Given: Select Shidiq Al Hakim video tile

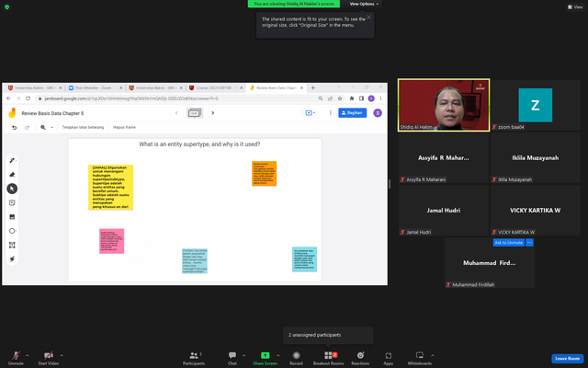Looking at the screenshot, I should pyautogui.click(x=444, y=105).
